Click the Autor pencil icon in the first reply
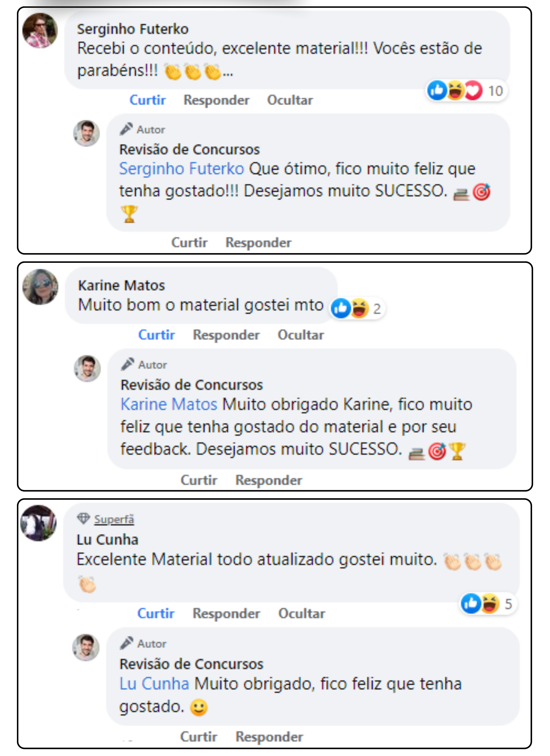 [126, 129]
